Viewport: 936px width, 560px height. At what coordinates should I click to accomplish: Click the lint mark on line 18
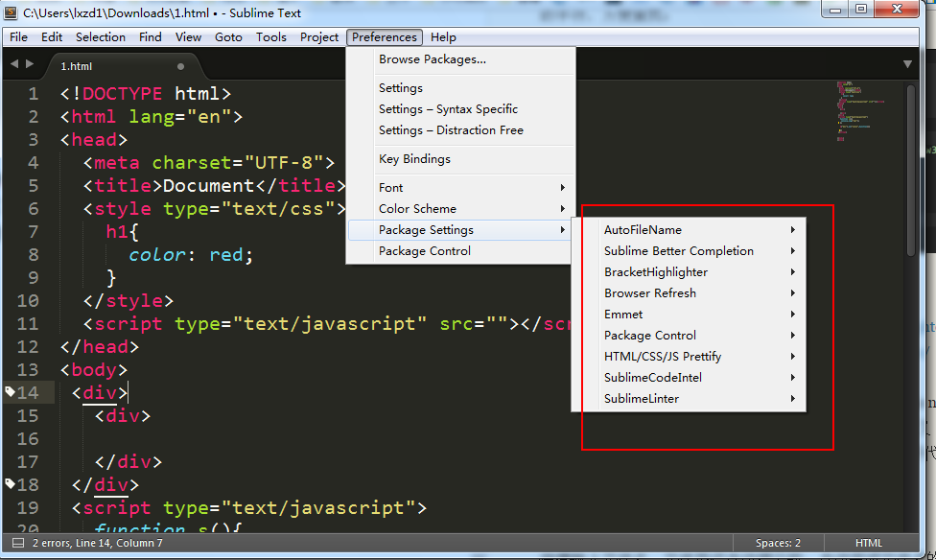click(x=10, y=483)
